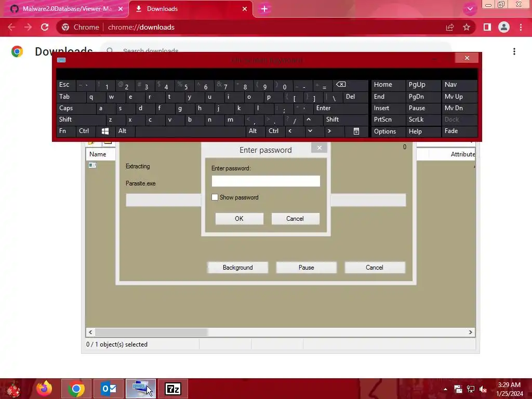Tap the context menu key on keyboard
Viewport: 532px width, 399px height.
coord(356,131)
